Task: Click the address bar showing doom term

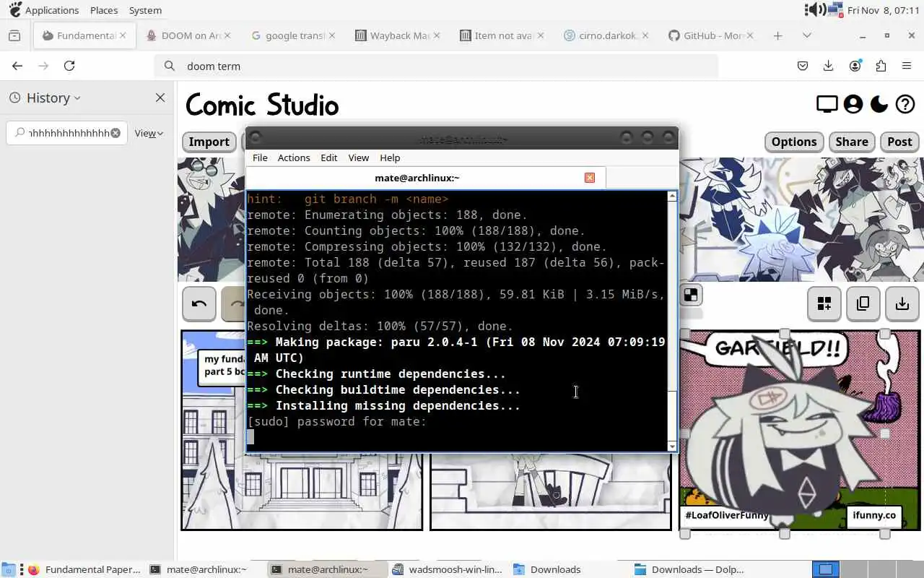Action: 436,66
